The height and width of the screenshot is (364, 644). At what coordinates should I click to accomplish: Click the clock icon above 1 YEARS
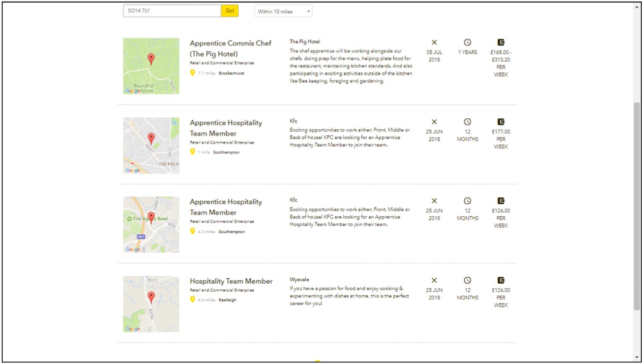point(467,42)
